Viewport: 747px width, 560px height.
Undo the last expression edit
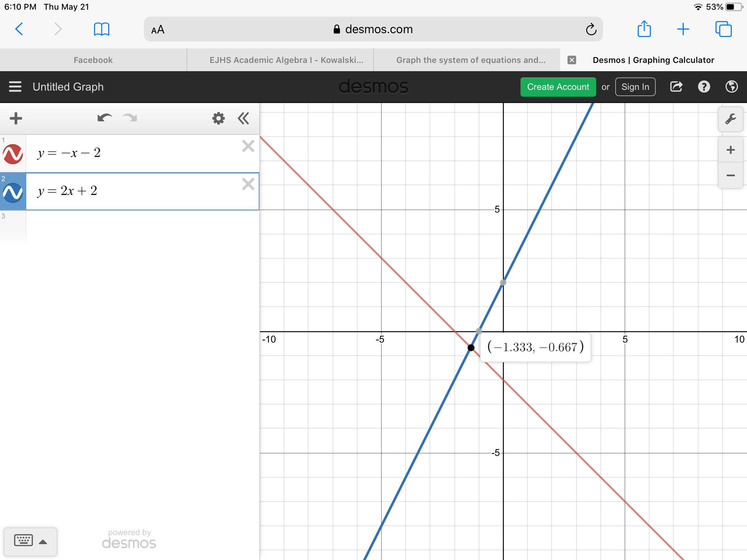coord(104,118)
